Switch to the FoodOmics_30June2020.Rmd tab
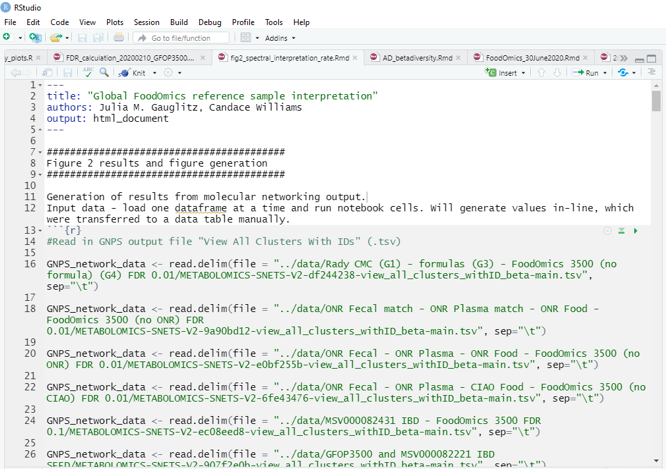The width and height of the screenshot is (666, 469). (532, 58)
